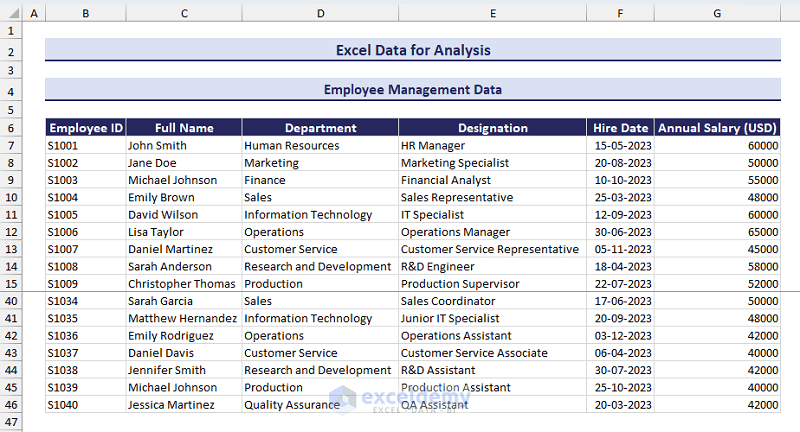The width and height of the screenshot is (800, 432).
Task: Select the 'Annual Salary (USD)' header cell
Action: (717, 128)
